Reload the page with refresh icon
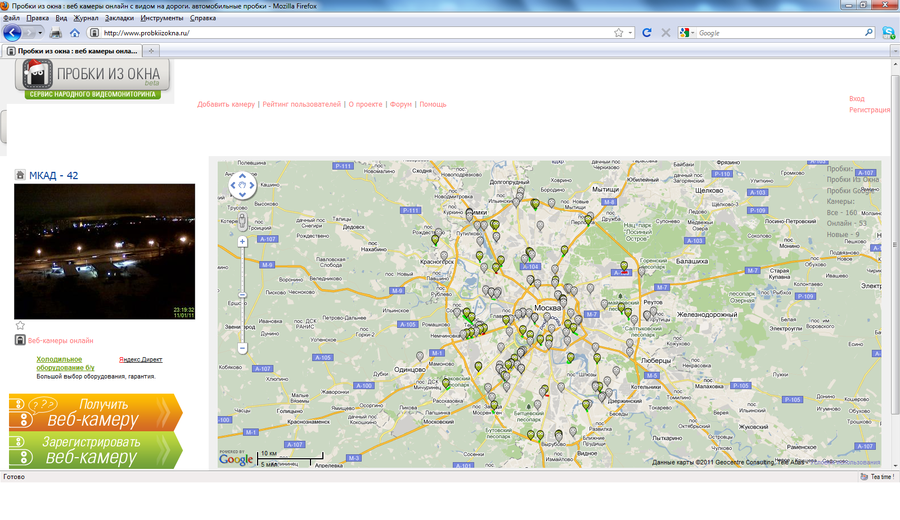This screenshot has width=900, height=520. click(x=647, y=33)
